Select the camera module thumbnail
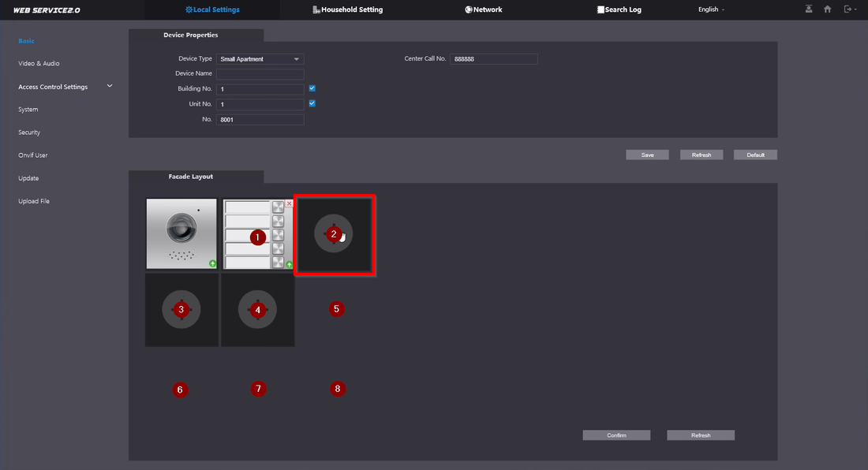Screen dimensions: 868x470 181,233
